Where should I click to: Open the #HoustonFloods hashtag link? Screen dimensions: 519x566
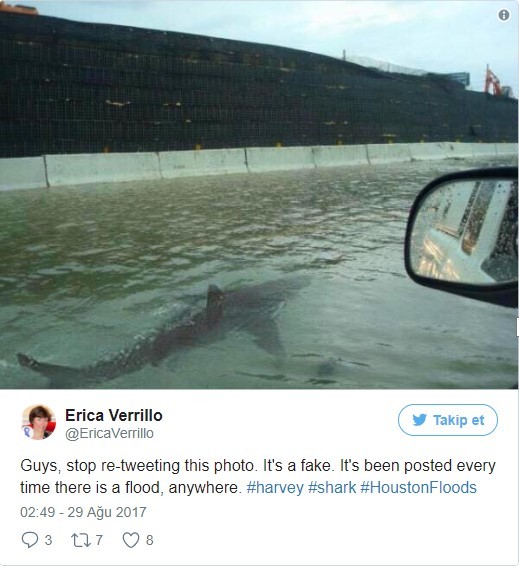tap(418, 488)
